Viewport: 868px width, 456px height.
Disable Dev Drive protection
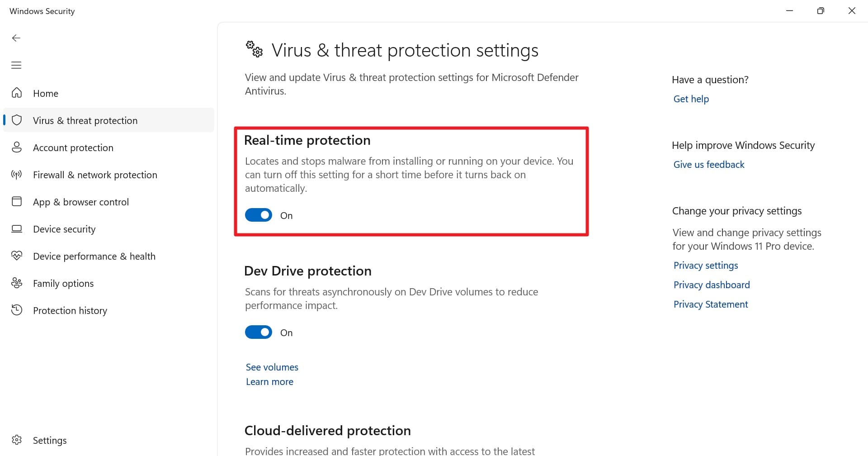(x=258, y=332)
